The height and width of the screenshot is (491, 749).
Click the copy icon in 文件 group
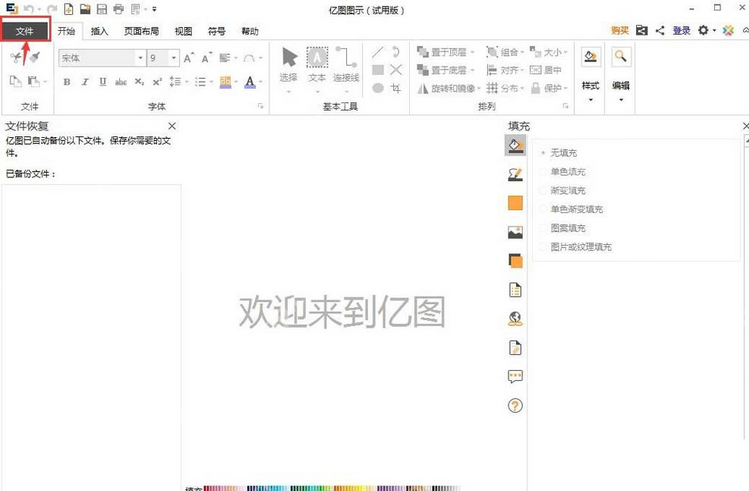(x=16, y=82)
